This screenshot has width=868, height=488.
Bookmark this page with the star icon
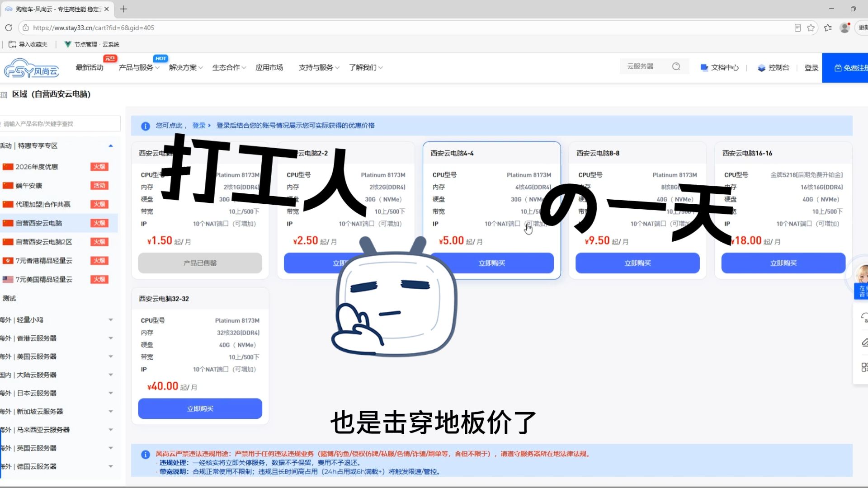(811, 28)
